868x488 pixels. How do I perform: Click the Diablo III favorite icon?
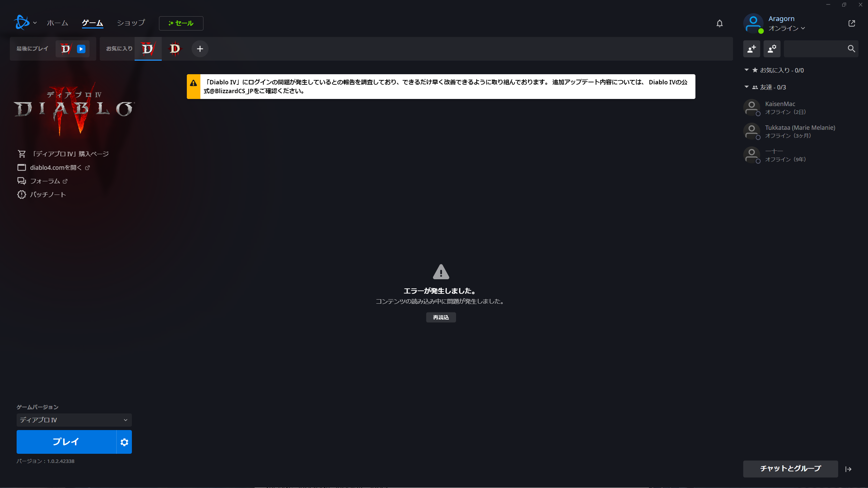(x=175, y=49)
